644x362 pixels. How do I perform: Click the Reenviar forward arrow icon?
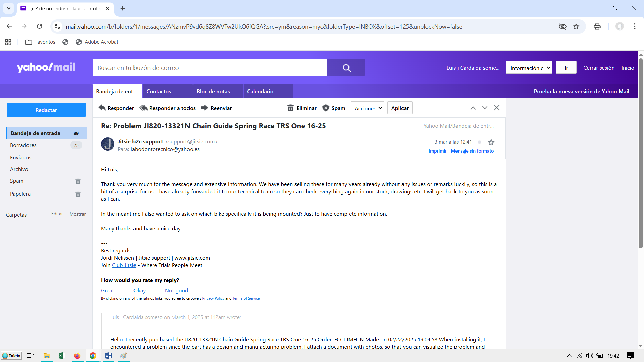tap(204, 108)
